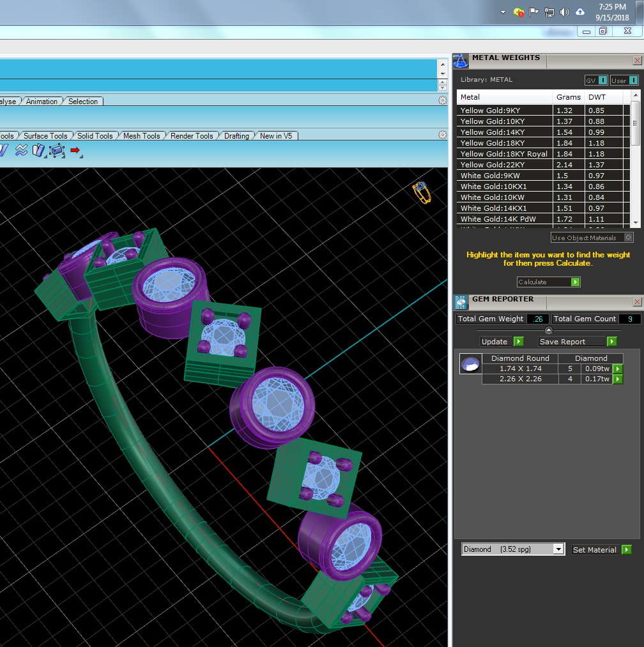Select the Yellow Gold:14KY row
Screen dimensions: 644x647
click(x=543, y=132)
